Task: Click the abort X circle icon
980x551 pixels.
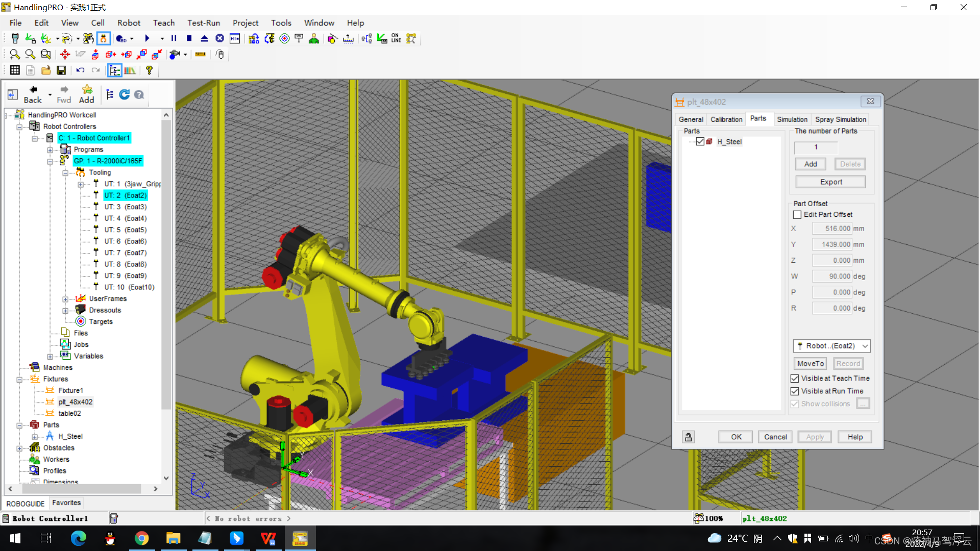Action: point(219,39)
